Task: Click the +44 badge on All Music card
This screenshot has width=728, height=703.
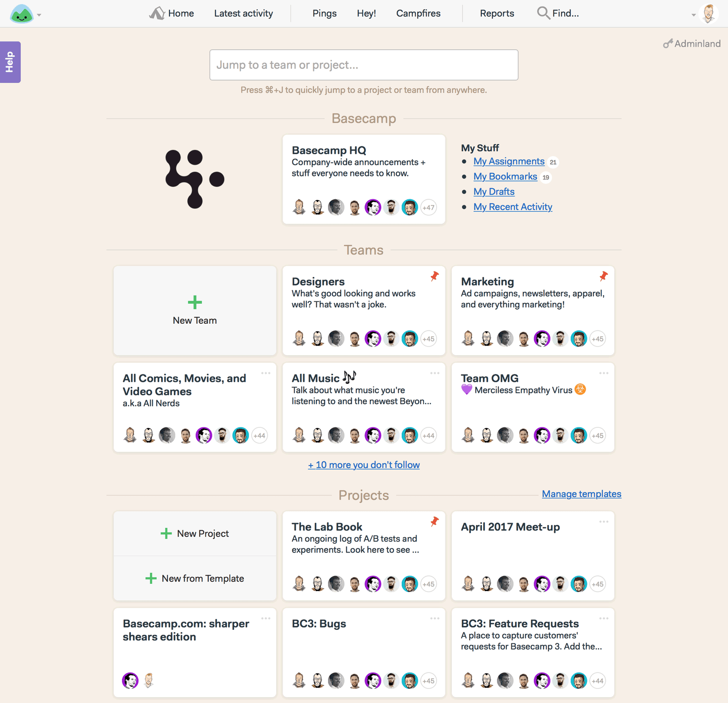Action: click(428, 436)
